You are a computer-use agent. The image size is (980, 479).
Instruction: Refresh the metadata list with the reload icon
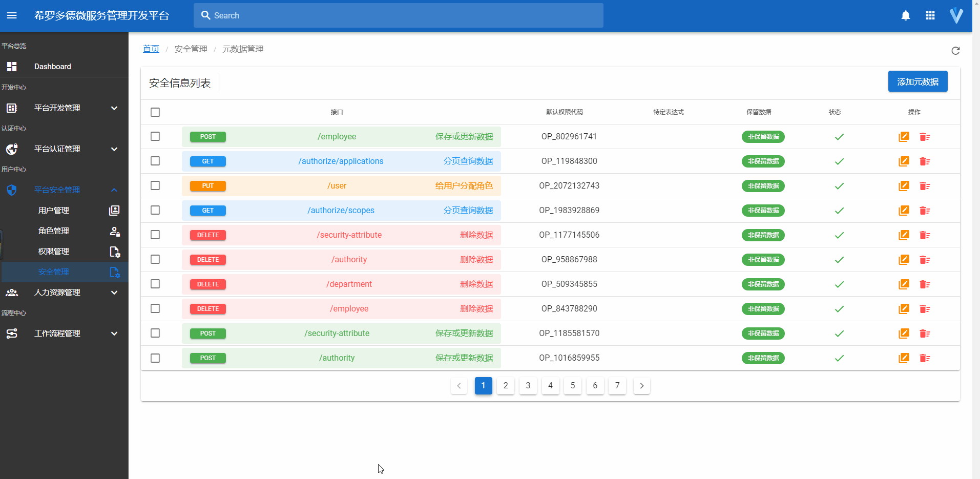[x=955, y=51]
